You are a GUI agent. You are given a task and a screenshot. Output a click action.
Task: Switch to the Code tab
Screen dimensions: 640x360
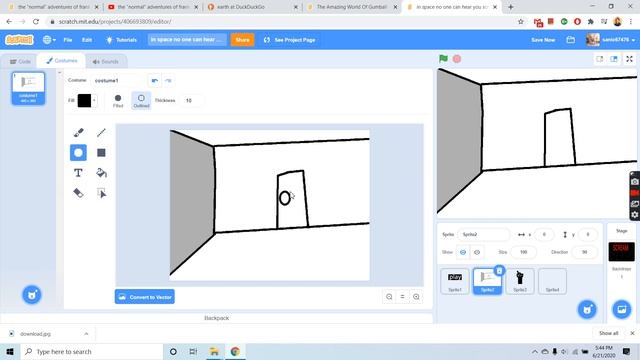click(20, 62)
